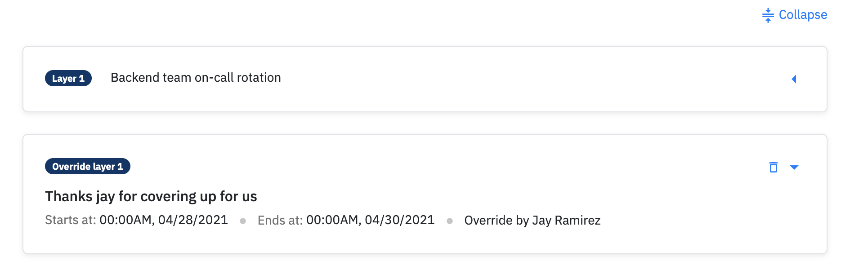Expand Layer 1 using the left-pointing arrow
Screen dimensions: 868x274
pyautogui.click(x=794, y=79)
